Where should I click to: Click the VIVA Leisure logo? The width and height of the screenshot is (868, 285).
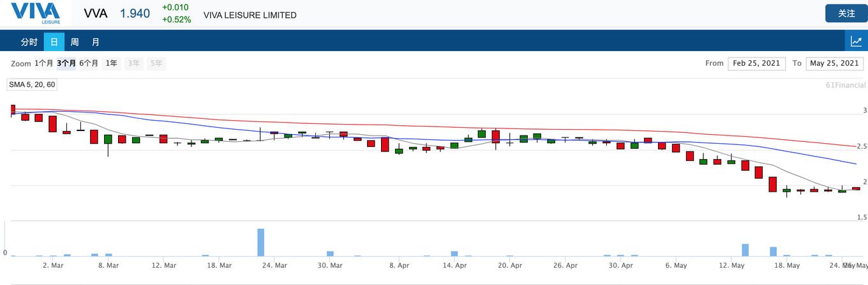coord(36,13)
